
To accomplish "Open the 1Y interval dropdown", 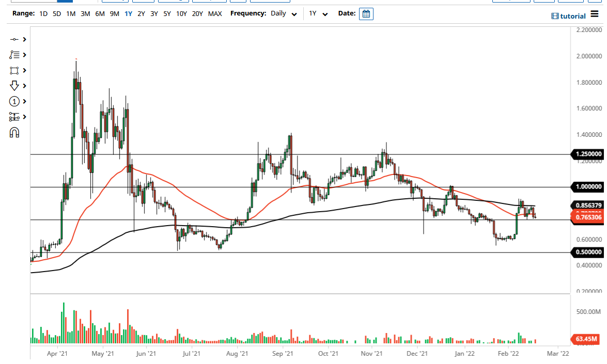I will [x=316, y=14].
